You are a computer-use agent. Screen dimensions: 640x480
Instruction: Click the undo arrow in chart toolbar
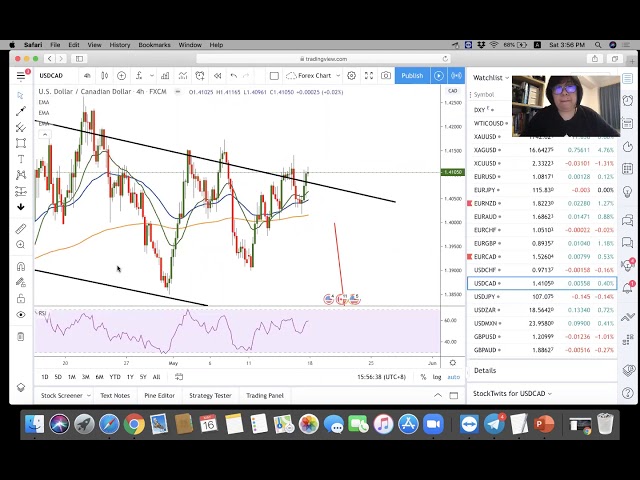coord(234,76)
